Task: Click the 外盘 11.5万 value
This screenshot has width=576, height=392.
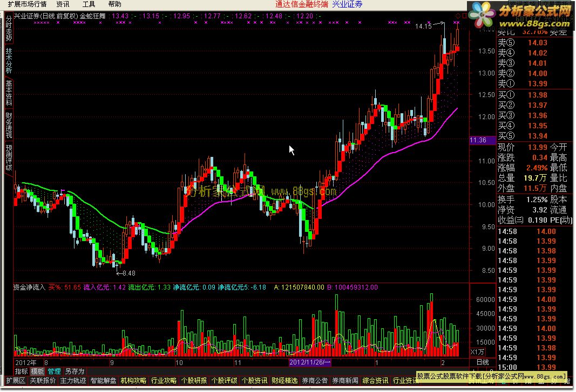Action: [x=535, y=188]
